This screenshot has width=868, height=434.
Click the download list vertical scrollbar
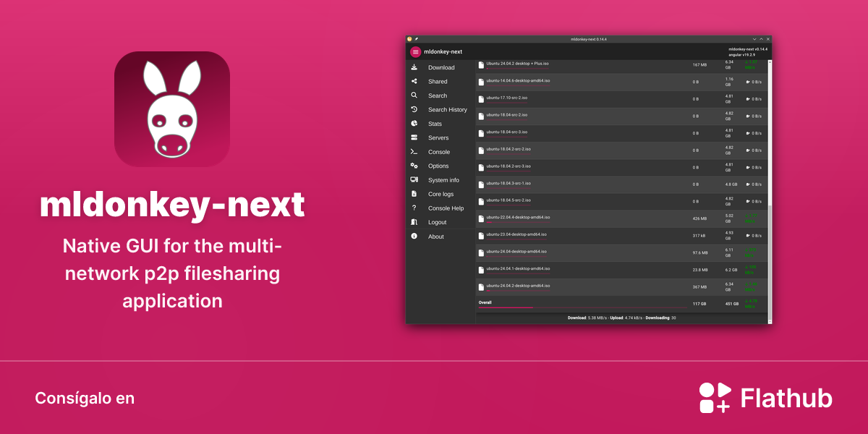770,192
